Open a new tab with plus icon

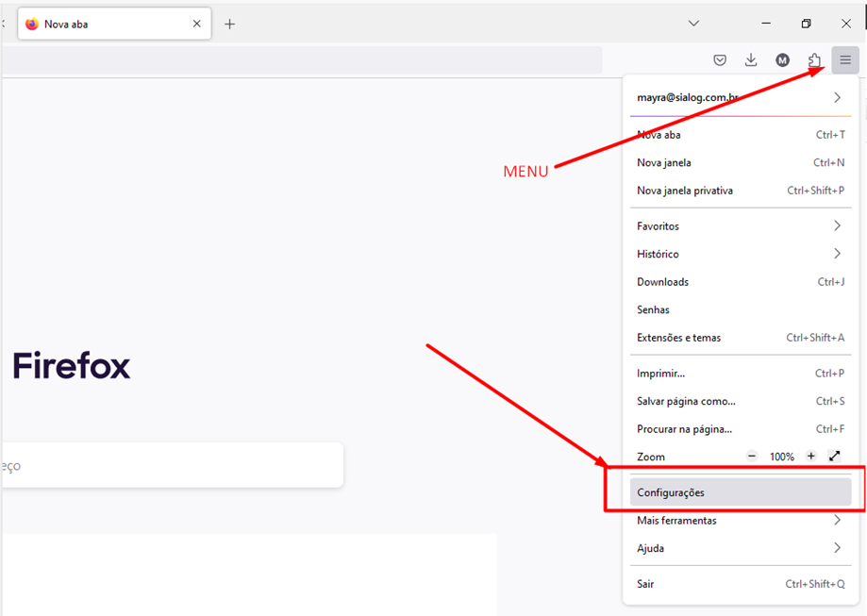(x=229, y=24)
